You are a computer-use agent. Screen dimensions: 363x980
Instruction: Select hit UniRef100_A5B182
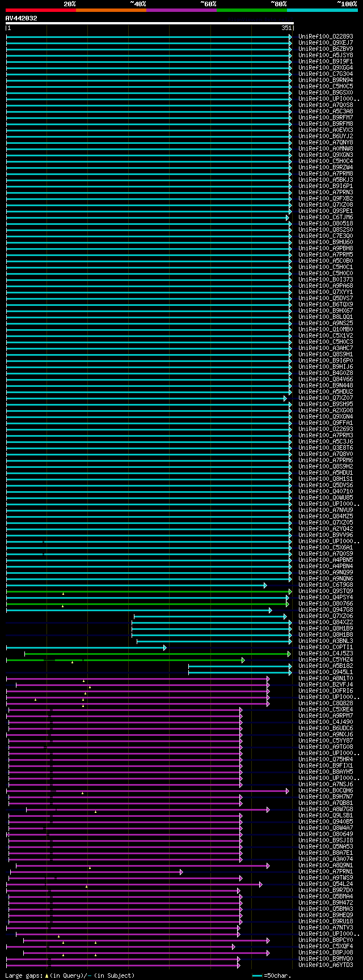[x=326, y=666]
